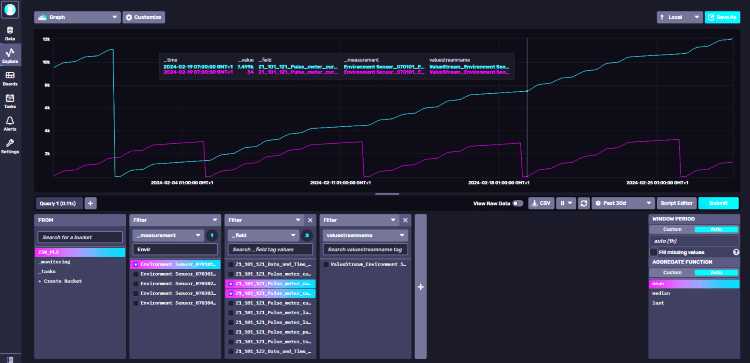The width and height of the screenshot is (750, 363).
Task: Click the Customize button
Action: 143,17
